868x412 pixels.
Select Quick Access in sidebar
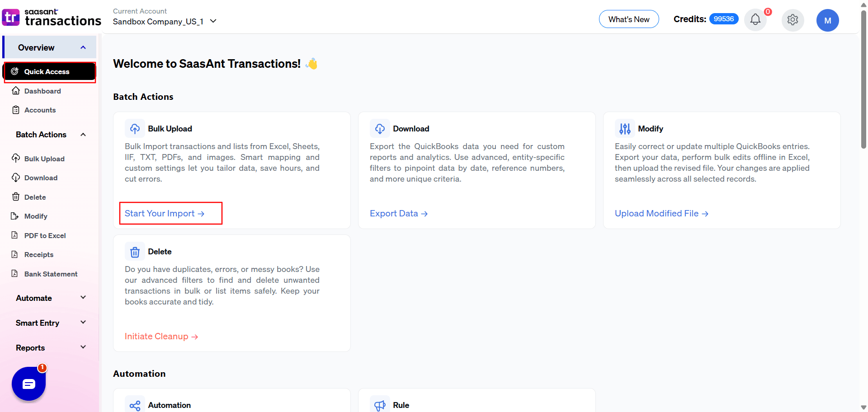50,72
